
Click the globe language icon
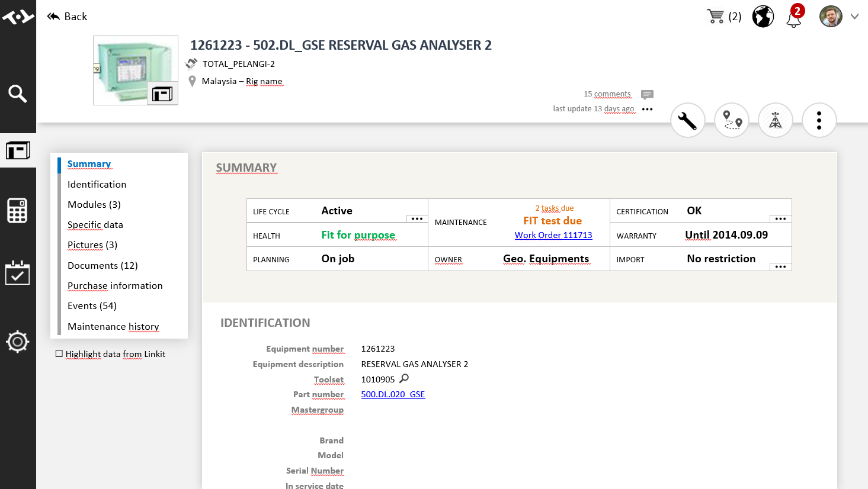763,17
